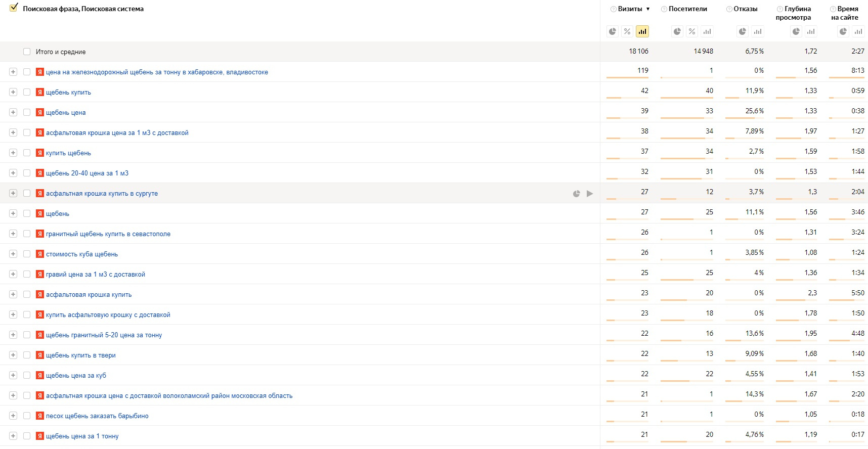Show pie chart view for Визиты column
This screenshot has width=868, height=449.
click(x=613, y=31)
